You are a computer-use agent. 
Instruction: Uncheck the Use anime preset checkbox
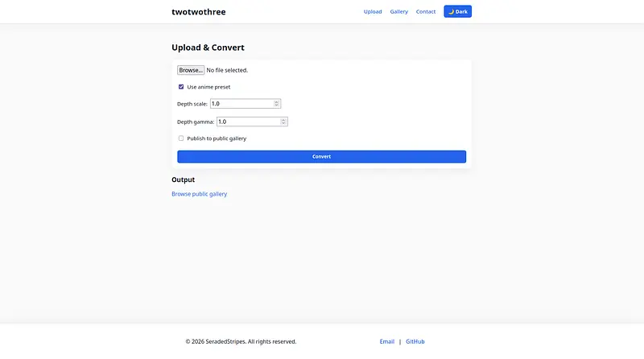click(x=181, y=87)
